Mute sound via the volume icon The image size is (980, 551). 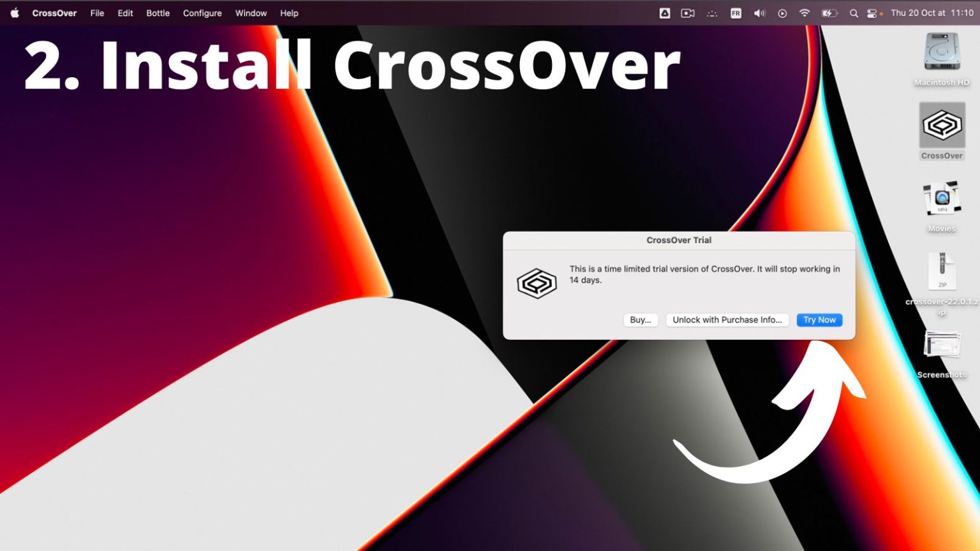(x=759, y=13)
